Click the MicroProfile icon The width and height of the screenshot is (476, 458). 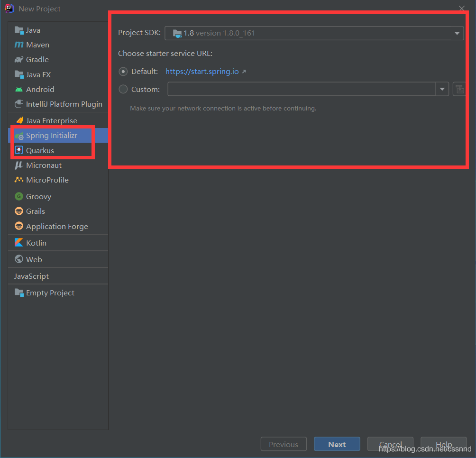click(x=19, y=180)
